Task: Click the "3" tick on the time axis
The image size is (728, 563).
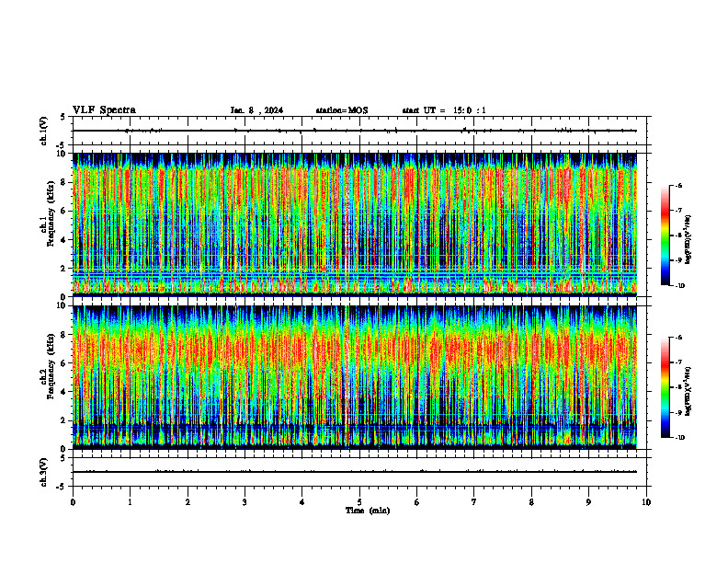Action: (245, 502)
